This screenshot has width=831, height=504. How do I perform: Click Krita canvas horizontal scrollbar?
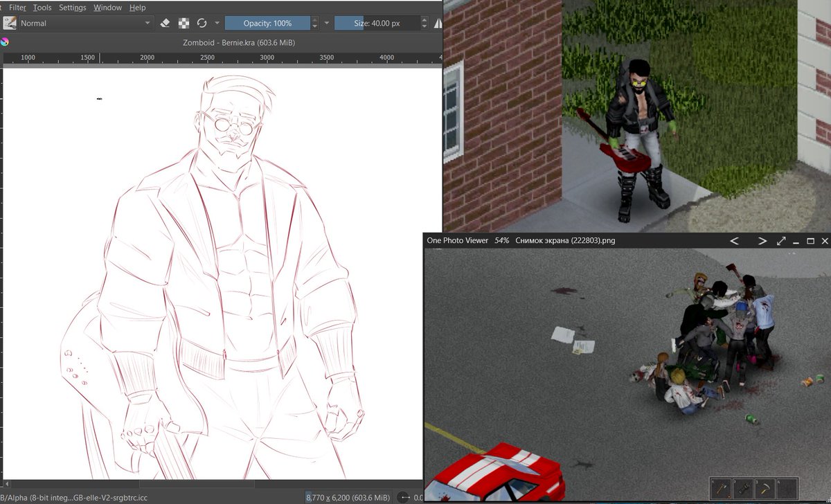click(x=197, y=484)
